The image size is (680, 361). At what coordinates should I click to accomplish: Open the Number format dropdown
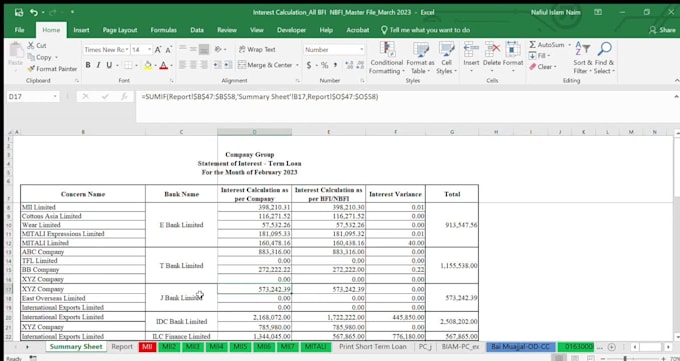click(362, 49)
